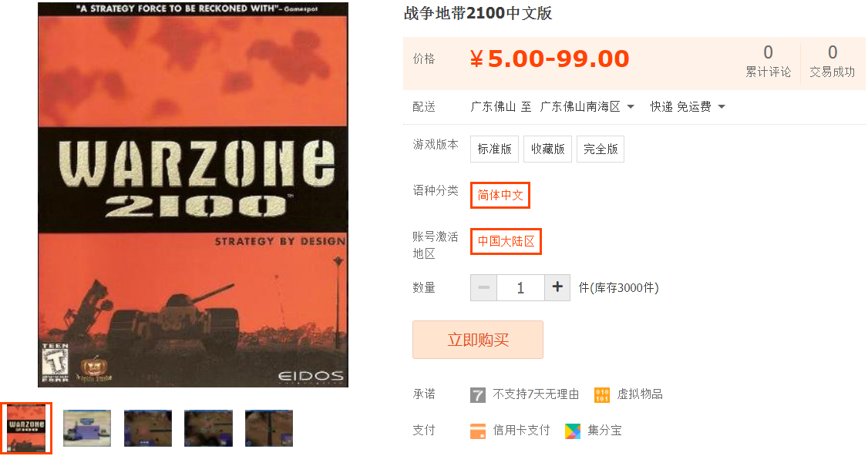Viewport: 868px width, 456px height.
Task: Expand the 广东佛山南海区 delivery destination dropdown
Action: click(587, 107)
